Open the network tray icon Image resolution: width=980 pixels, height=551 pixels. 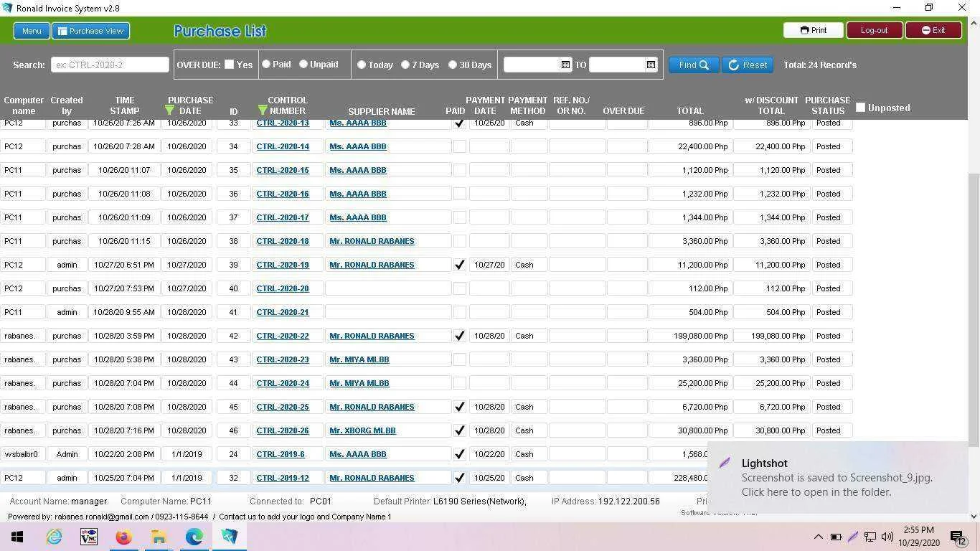[x=870, y=537]
